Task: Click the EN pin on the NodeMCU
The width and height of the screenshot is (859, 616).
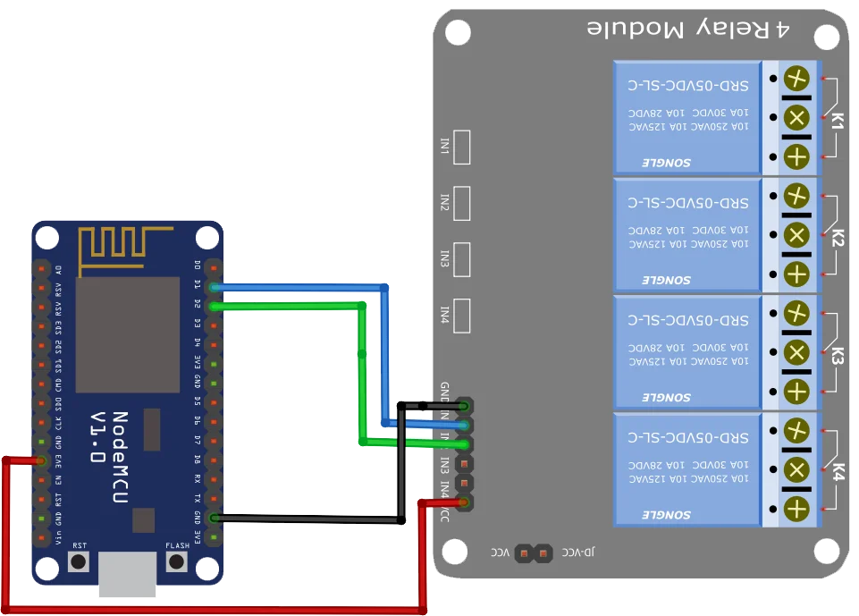Action: pyautogui.click(x=42, y=480)
